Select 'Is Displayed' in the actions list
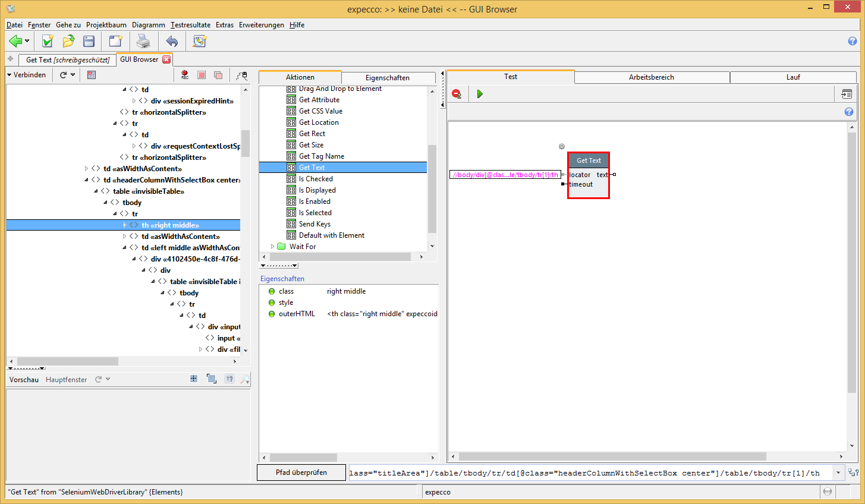 point(317,190)
